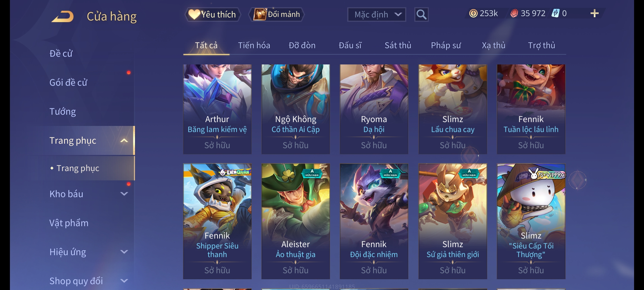Viewport: 644px width, 290px height.
Task: Expand the Kho báu sidebar section
Action: 124,194
